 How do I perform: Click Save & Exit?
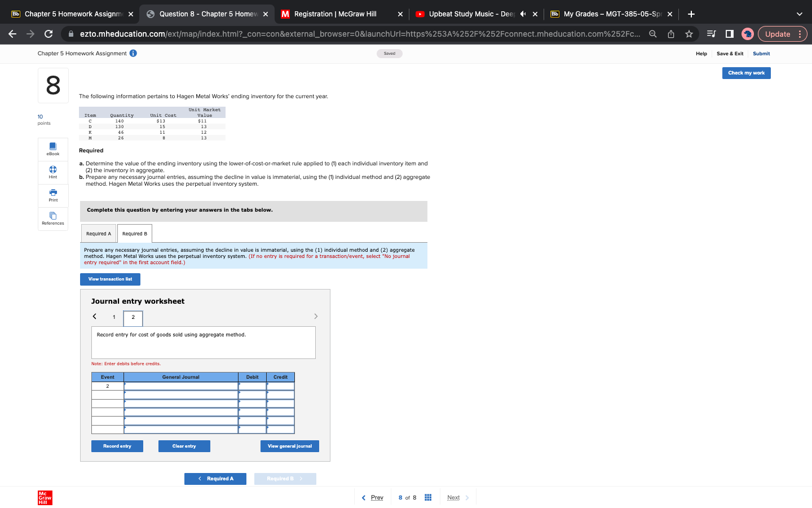point(730,54)
